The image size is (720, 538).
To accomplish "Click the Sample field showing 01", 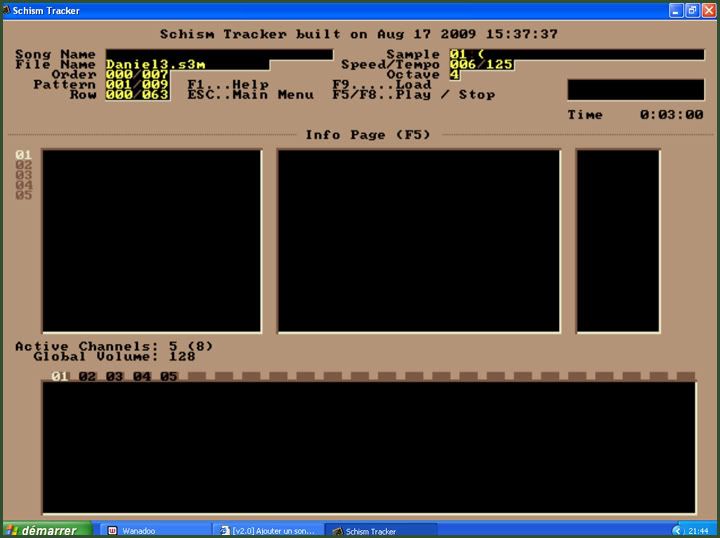I will coord(577,55).
